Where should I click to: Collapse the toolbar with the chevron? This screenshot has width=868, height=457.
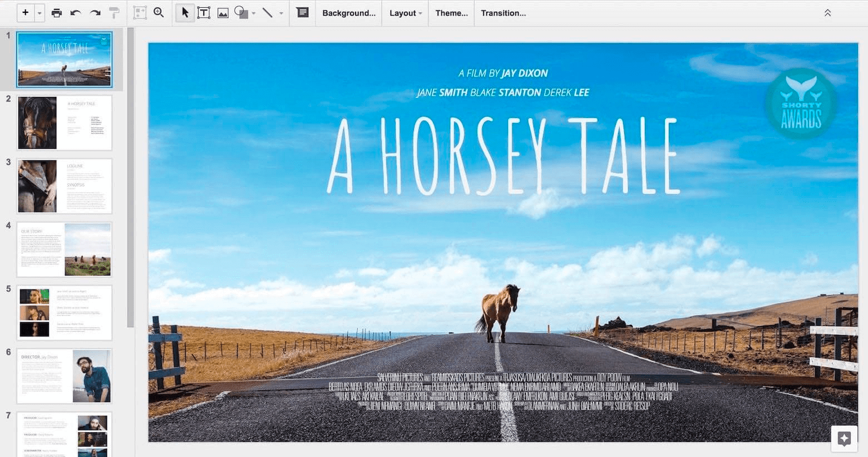[x=828, y=12]
